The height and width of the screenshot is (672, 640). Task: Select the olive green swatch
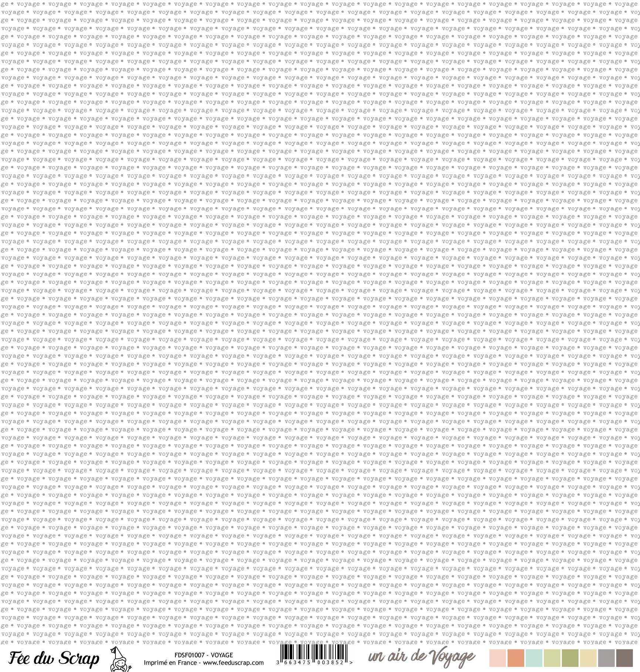[x=570, y=658]
